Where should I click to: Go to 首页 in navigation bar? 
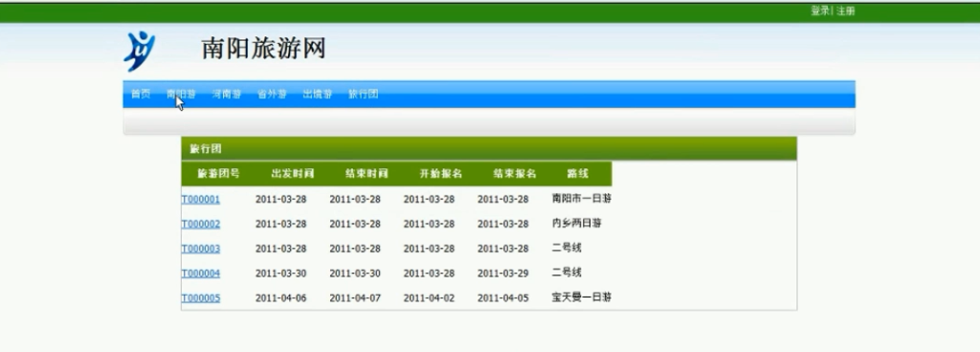click(141, 95)
